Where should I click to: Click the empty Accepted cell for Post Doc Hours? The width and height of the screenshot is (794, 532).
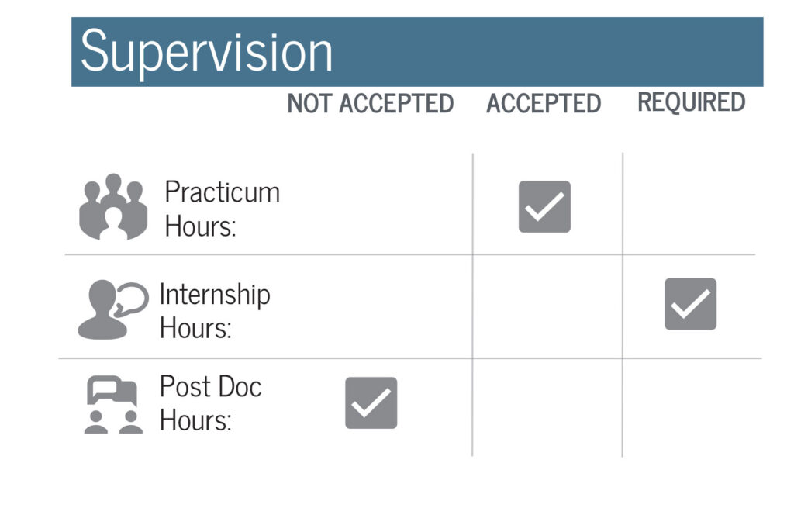547,406
